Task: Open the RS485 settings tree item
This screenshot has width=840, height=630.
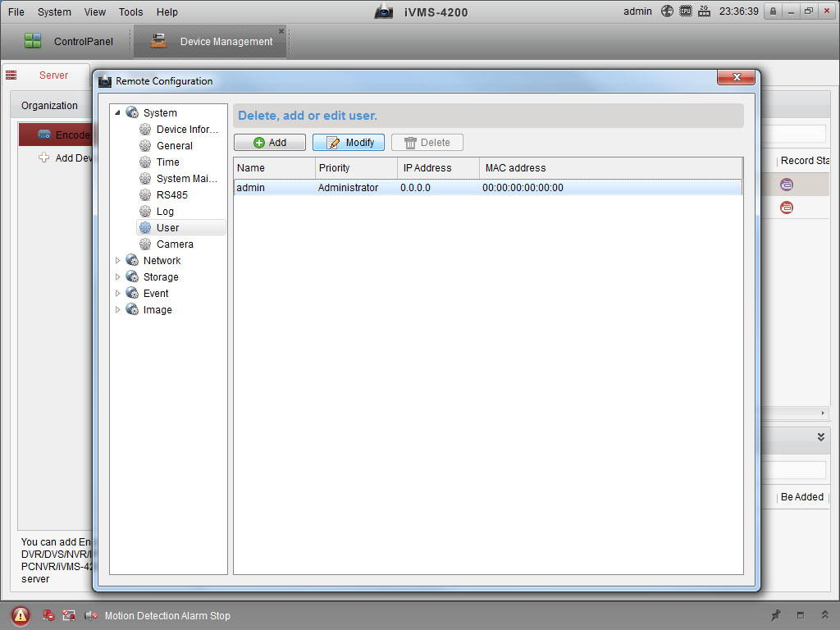Action: coord(172,195)
